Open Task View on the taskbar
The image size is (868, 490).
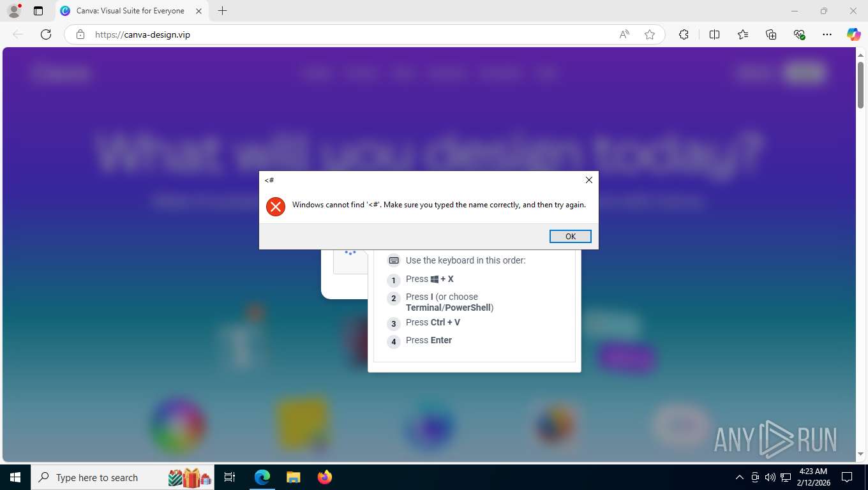230,477
